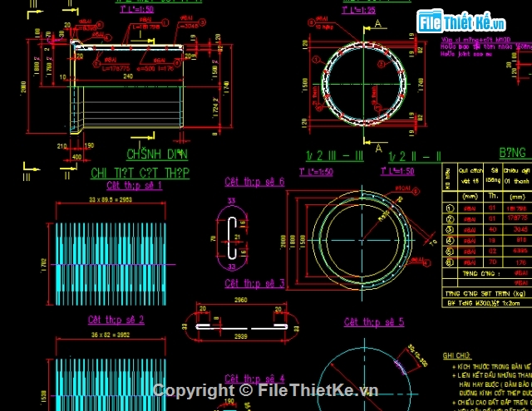Click the 'GHI CHÚ:' notes heading
The image size is (532, 411).
pyautogui.click(x=456, y=355)
